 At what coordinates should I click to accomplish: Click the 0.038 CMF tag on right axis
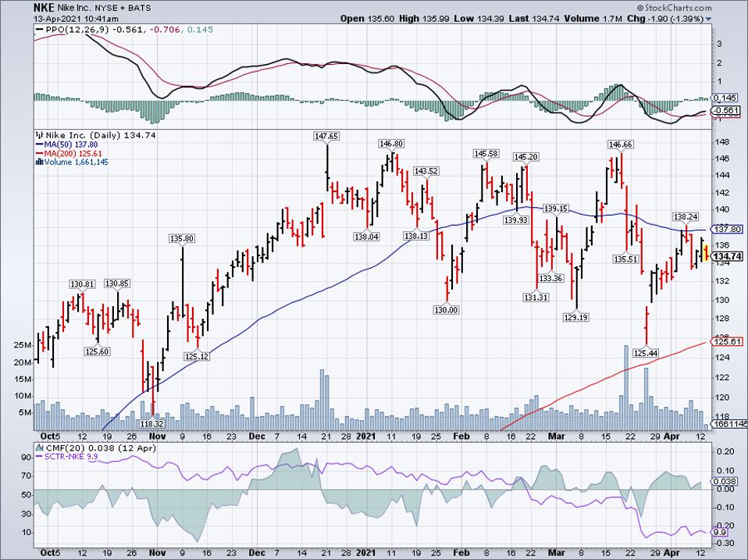pos(724,482)
